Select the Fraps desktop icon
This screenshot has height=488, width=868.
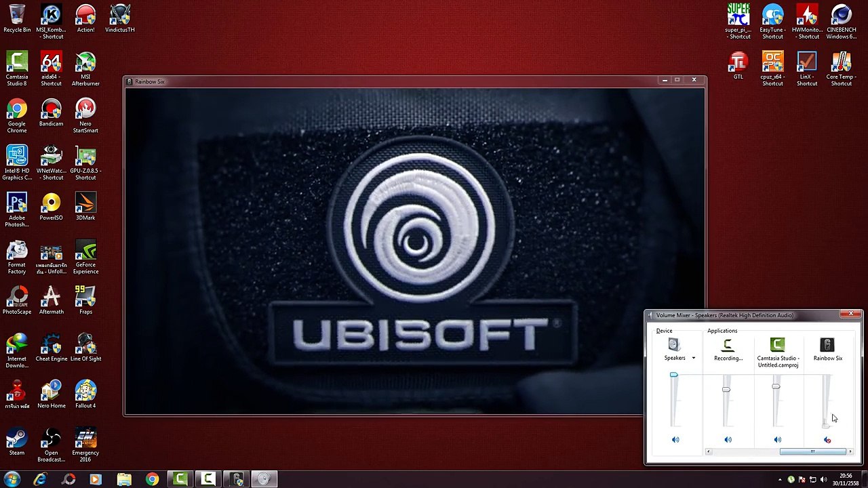tap(85, 300)
